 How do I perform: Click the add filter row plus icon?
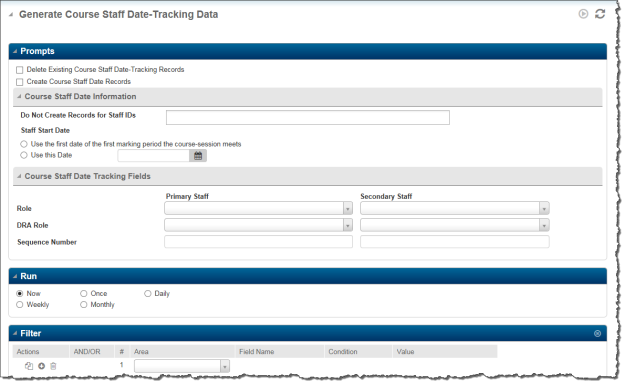pyautogui.click(x=41, y=366)
